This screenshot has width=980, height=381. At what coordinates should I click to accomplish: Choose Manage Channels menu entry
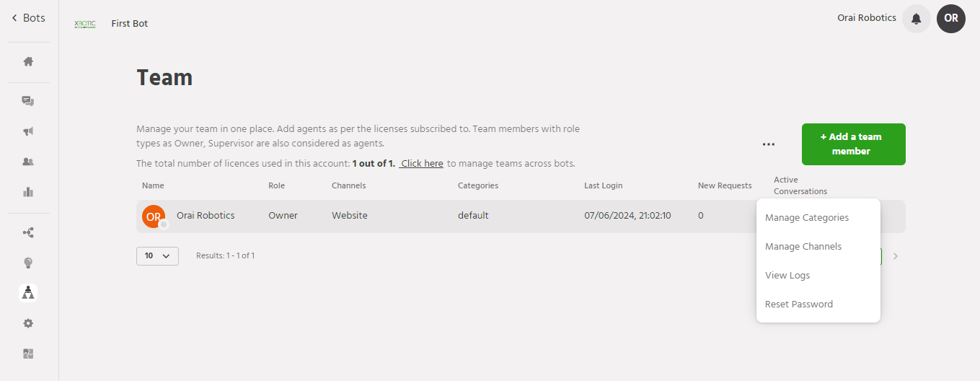(803, 247)
